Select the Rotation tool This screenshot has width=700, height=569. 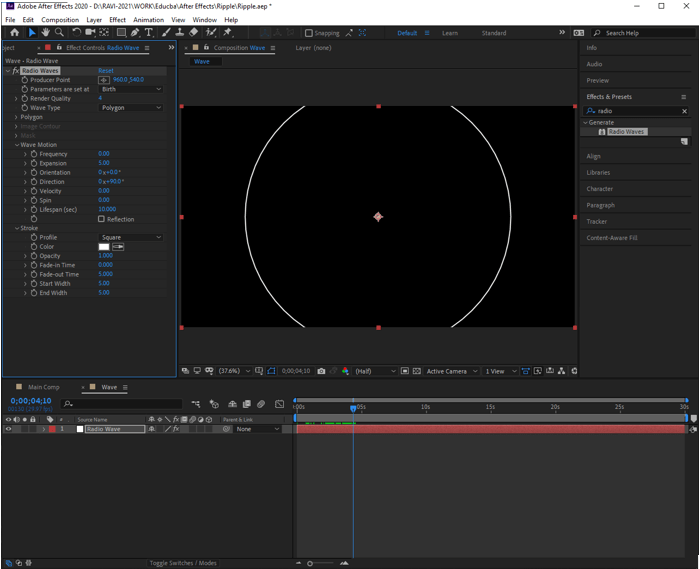pos(77,33)
